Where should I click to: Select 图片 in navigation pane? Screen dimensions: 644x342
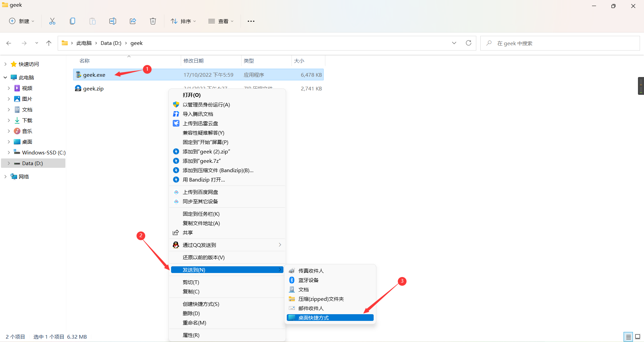coord(27,99)
